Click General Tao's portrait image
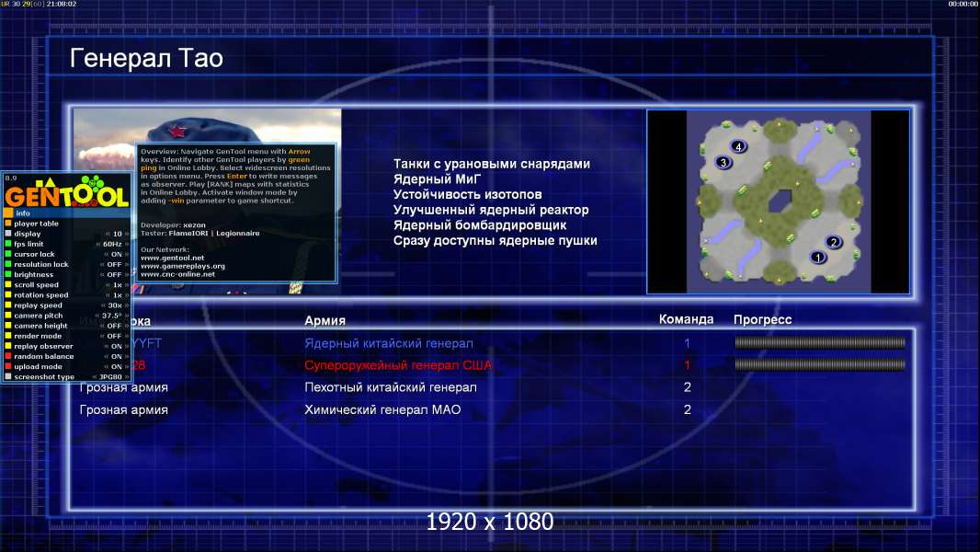The height and width of the screenshot is (552, 980). [x=207, y=201]
